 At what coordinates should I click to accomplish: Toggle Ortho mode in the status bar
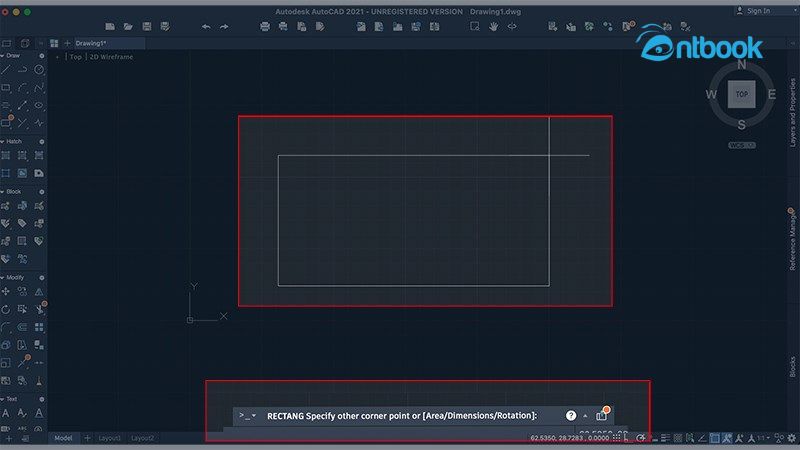[x=628, y=438]
